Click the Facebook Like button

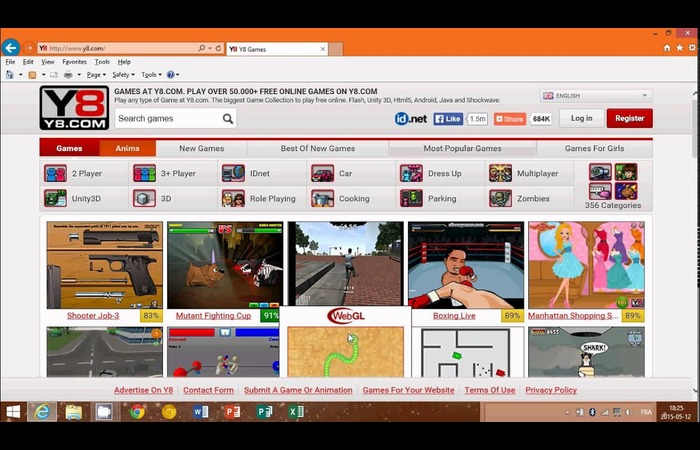448,119
